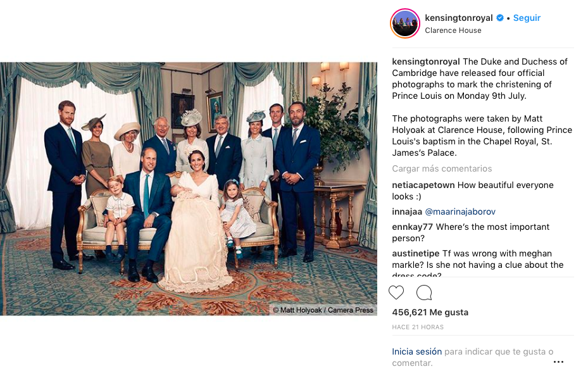Click the HACE 21 HORAS timestamp
The height and width of the screenshot is (378, 588).
point(418,327)
